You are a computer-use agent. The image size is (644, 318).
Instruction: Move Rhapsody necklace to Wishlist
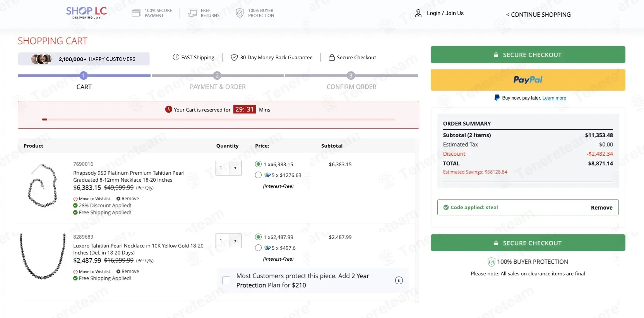tap(94, 199)
